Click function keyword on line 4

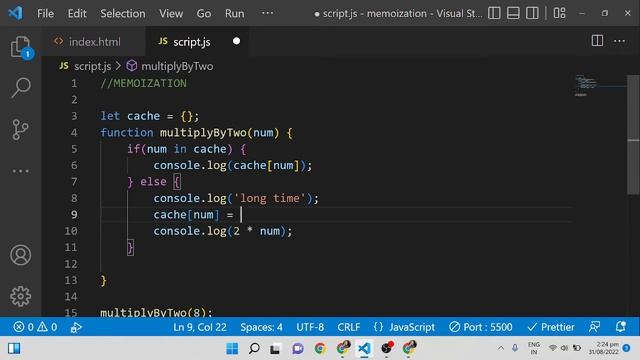127,133
